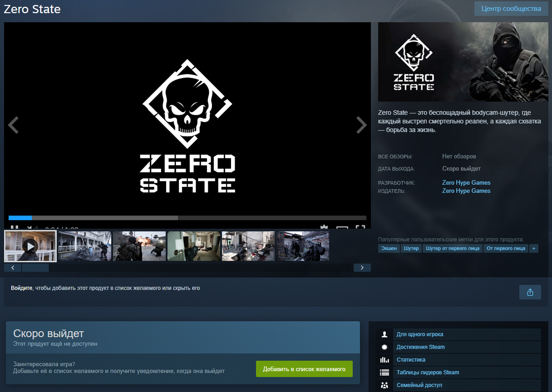Click the thumbnail strip right arrow
The image size is (552, 392).
pyautogui.click(x=362, y=268)
